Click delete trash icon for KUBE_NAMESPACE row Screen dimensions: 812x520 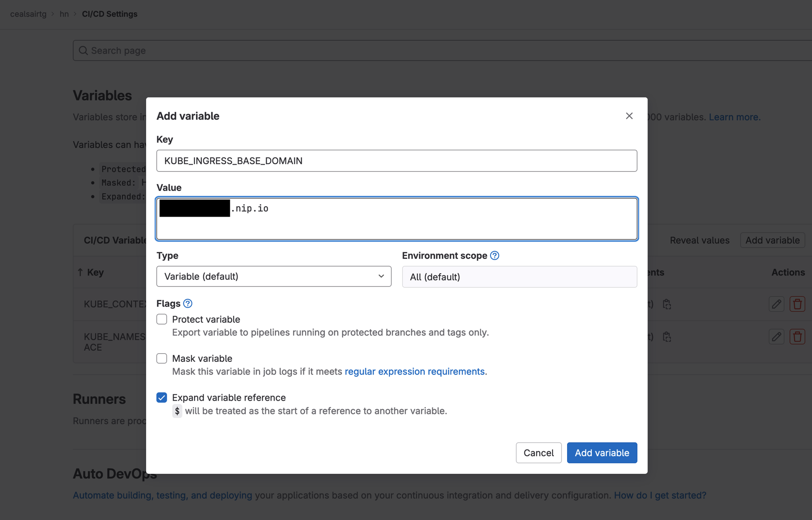[x=797, y=337]
